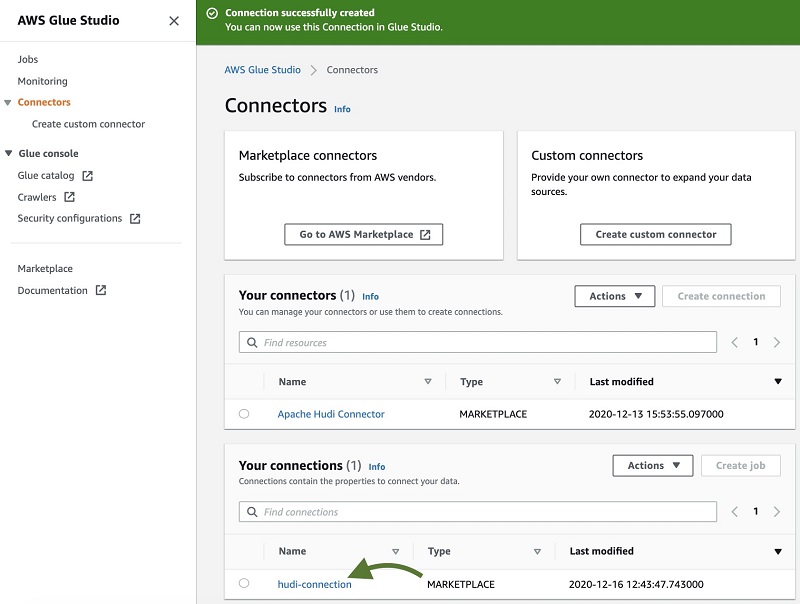
Task: Open Info link next to Your connectors
Action: (370, 296)
